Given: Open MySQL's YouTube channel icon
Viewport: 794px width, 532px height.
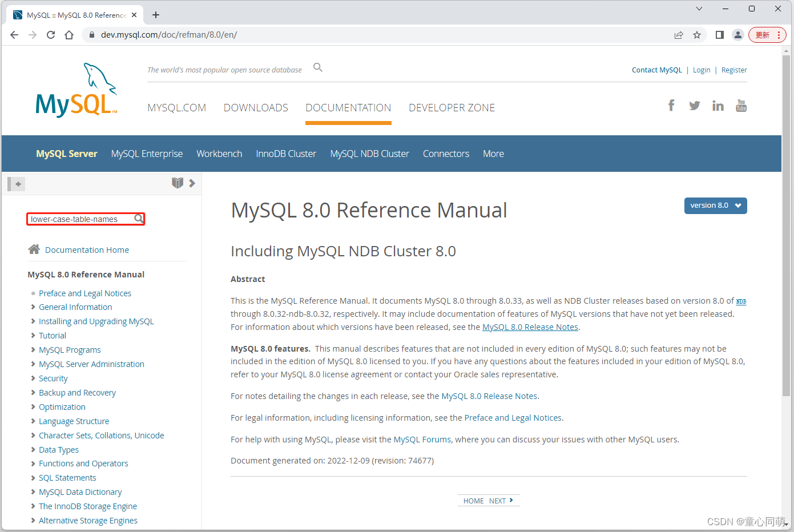Looking at the screenshot, I should click(x=741, y=105).
